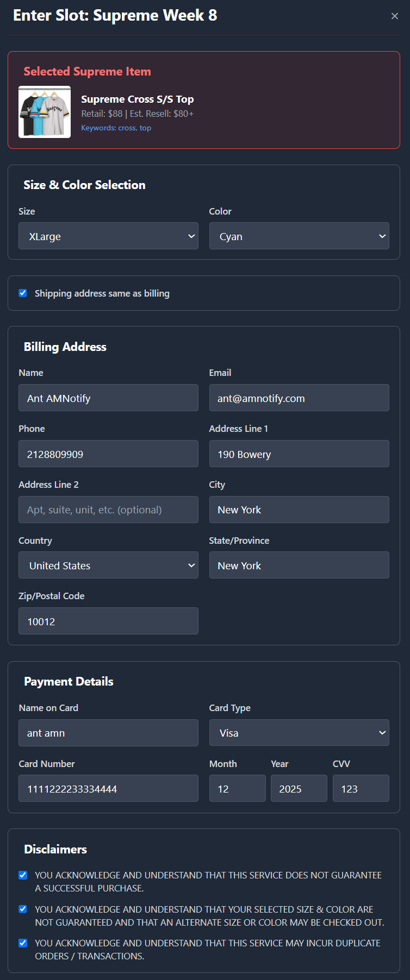Click the Address Line 2 field
Image resolution: width=410 pixels, height=980 pixels.
click(x=108, y=510)
